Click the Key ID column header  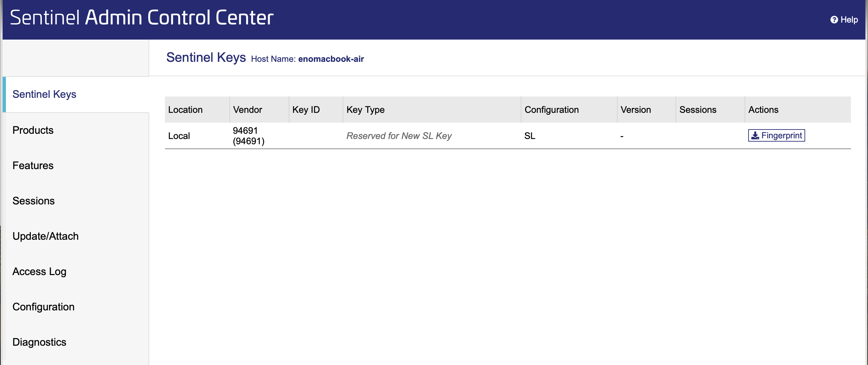[x=316, y=110]
